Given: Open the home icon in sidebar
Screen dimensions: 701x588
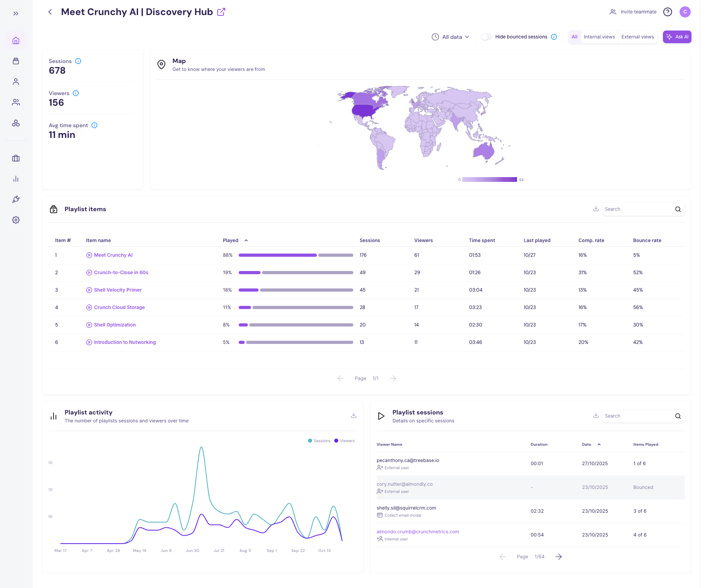Looking at the screenshot, I should 16,40.
